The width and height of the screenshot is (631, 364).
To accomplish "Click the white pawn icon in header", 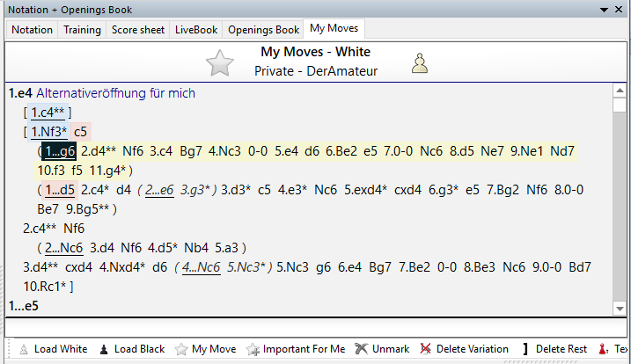I will click(421, 62).
